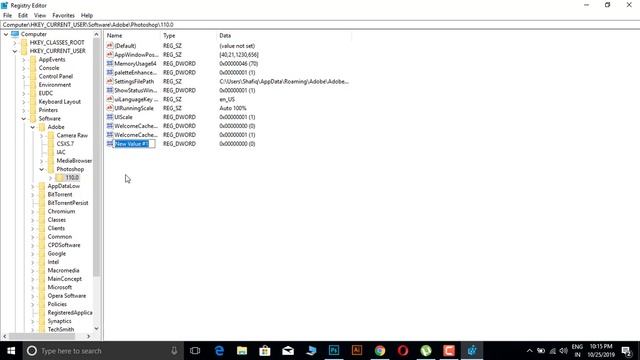640x360 pixels.
Task: Open the File menu
Action: click(x=7, y=15)
